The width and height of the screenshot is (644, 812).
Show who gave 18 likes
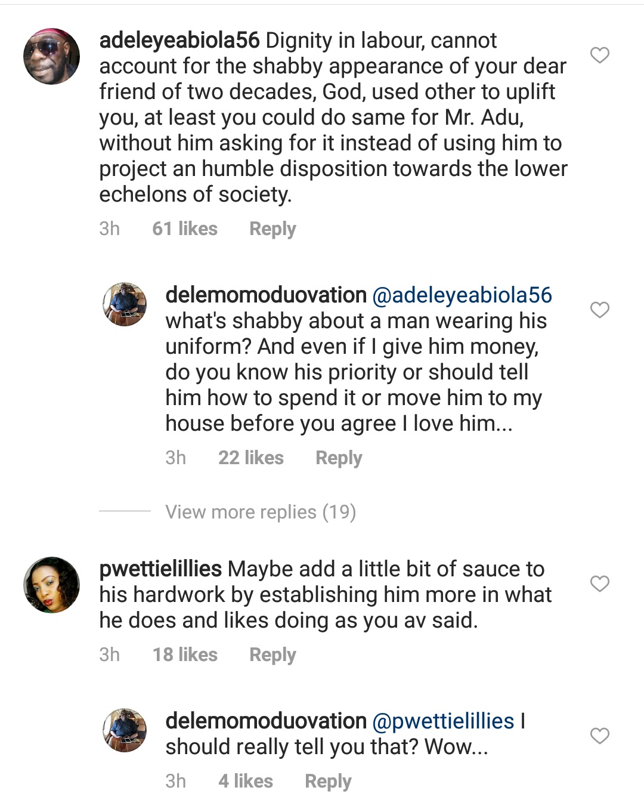coord(185,655)
